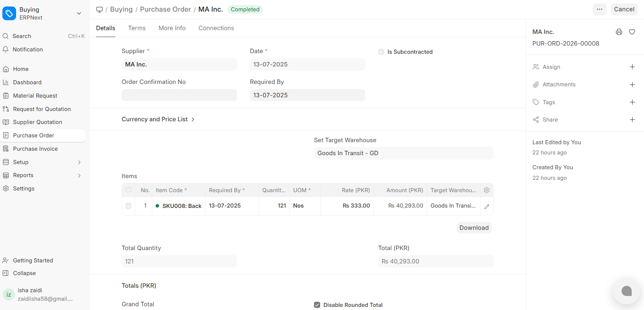Click the Date field 13-07-2025
The height and width of the screenshot is (310, 644).
pyautogui.click(x=307, y=64)
